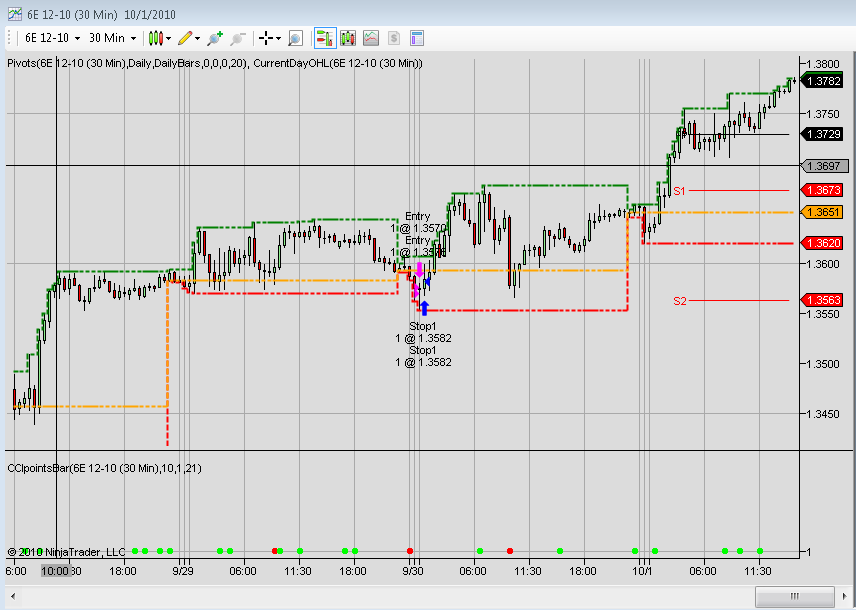Click the zoom in magnifier icon

[x=215, y=38]
